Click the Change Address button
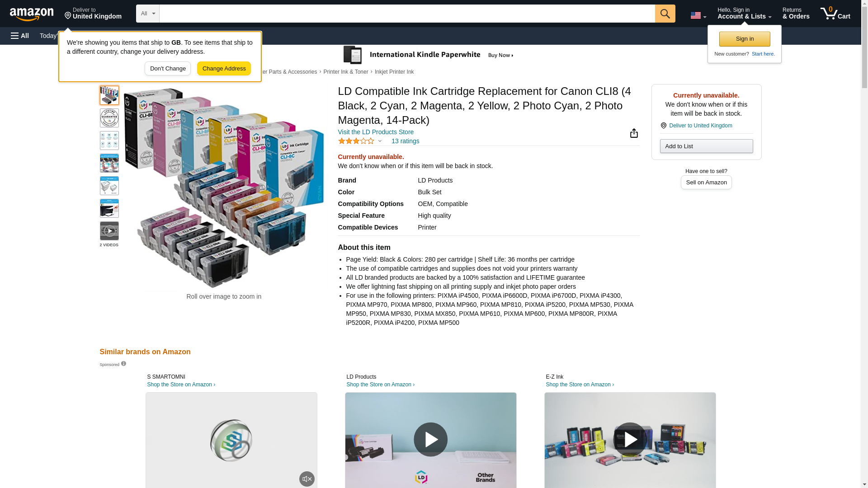Viewport: 868px width, 488px height. pos(224,69)
